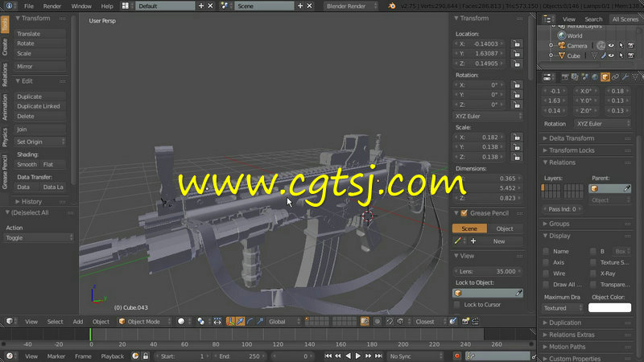This screenshot has width=644, height=362.
Task: Click the screen layout browse icon
Action: [x=126, y=6]
